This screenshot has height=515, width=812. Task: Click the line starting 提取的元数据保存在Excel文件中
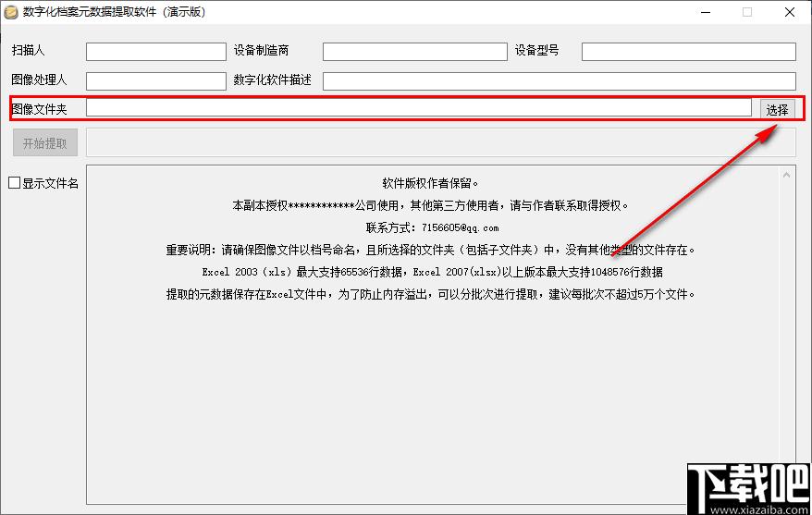pos(430,295)
